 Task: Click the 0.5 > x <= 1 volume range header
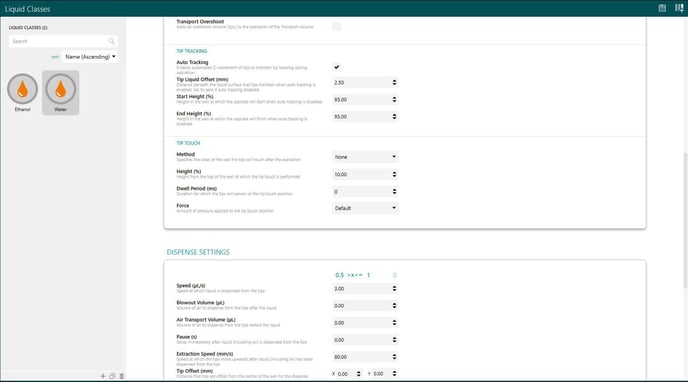pyautogui.click(x=353, y=275)
